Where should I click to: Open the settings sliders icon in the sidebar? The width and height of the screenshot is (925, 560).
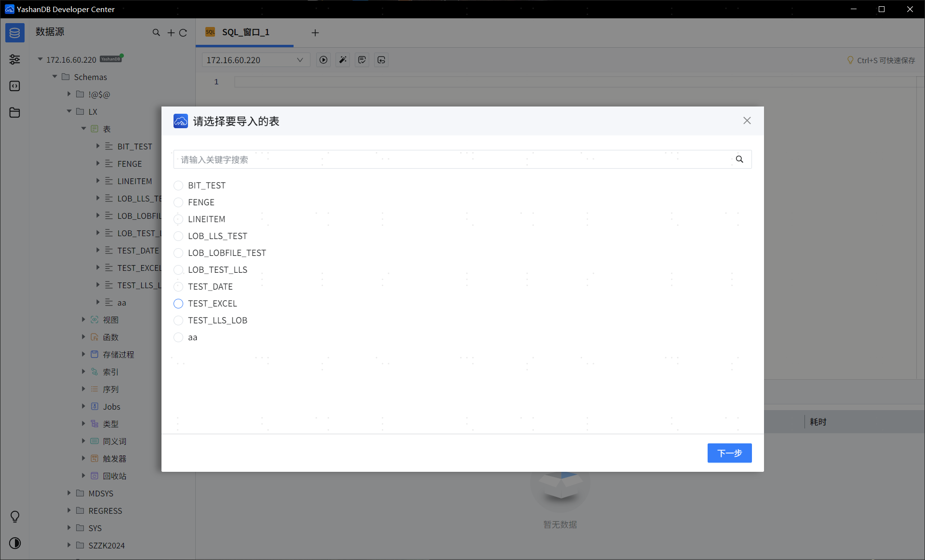14,59
